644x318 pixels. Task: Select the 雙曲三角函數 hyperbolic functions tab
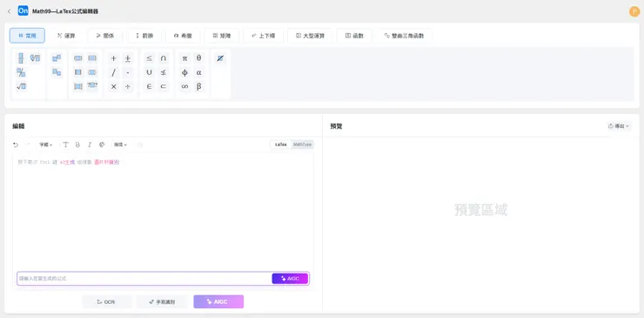click(404, 36)
